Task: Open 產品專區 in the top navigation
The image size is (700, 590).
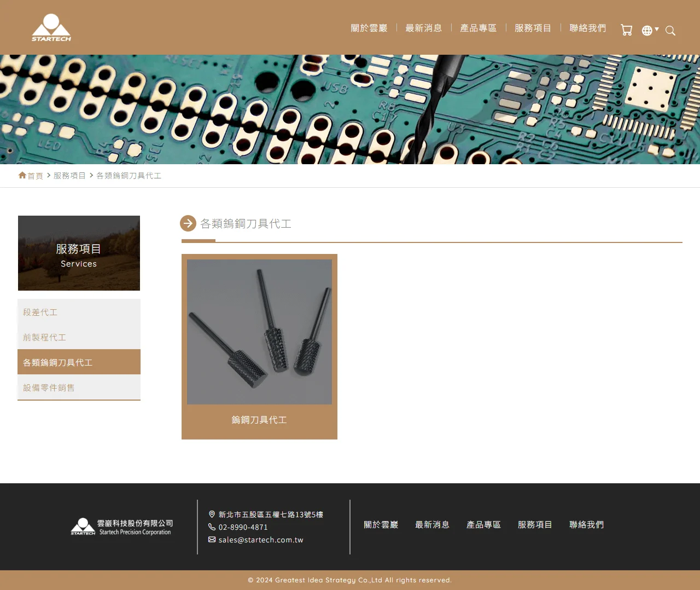Action: [x=479, y=28]
